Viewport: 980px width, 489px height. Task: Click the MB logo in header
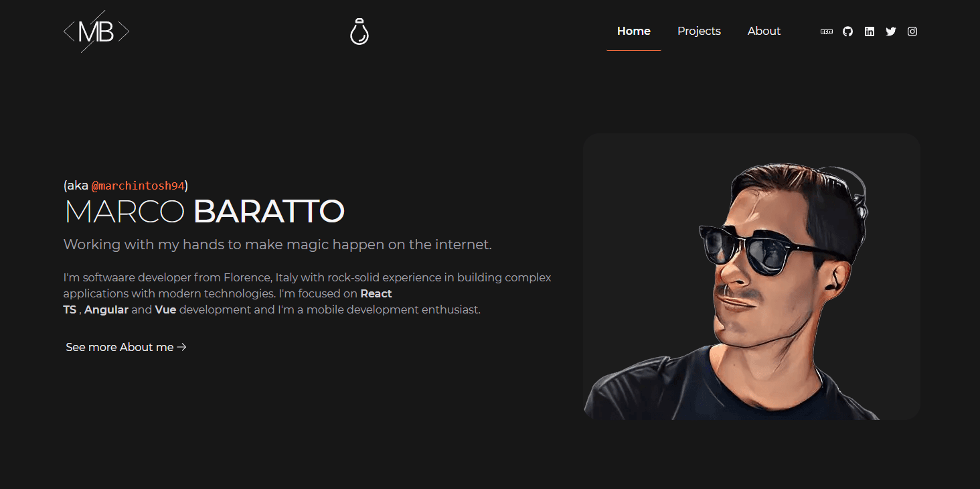(x=96, y=31)
